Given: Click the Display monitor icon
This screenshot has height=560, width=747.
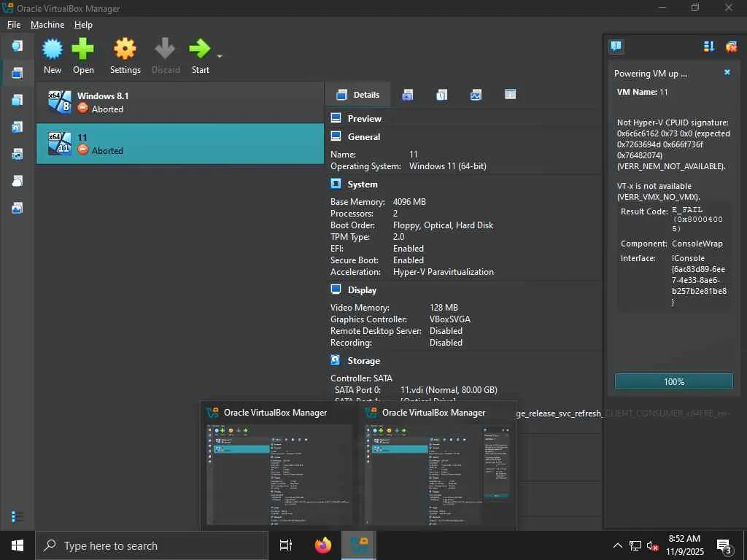Looking at the screenshot, I should point(336,289).
